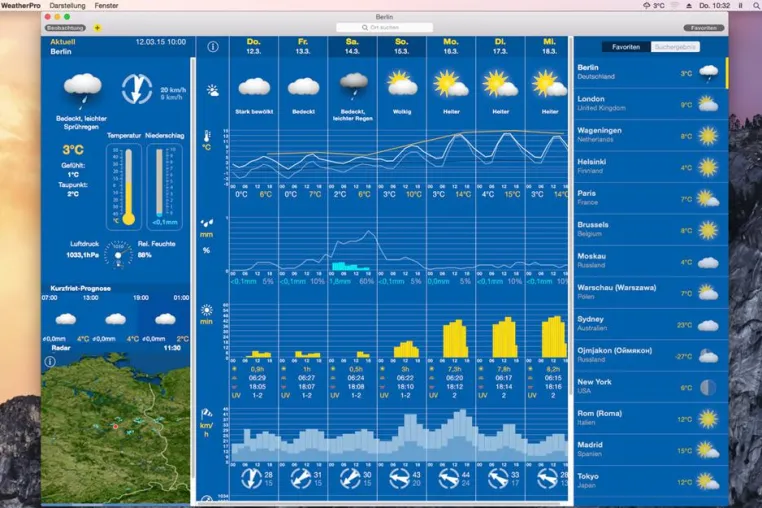762x508 pixels.
Task: Click the yellow plus add-location icon
Action: pos(97,28)
